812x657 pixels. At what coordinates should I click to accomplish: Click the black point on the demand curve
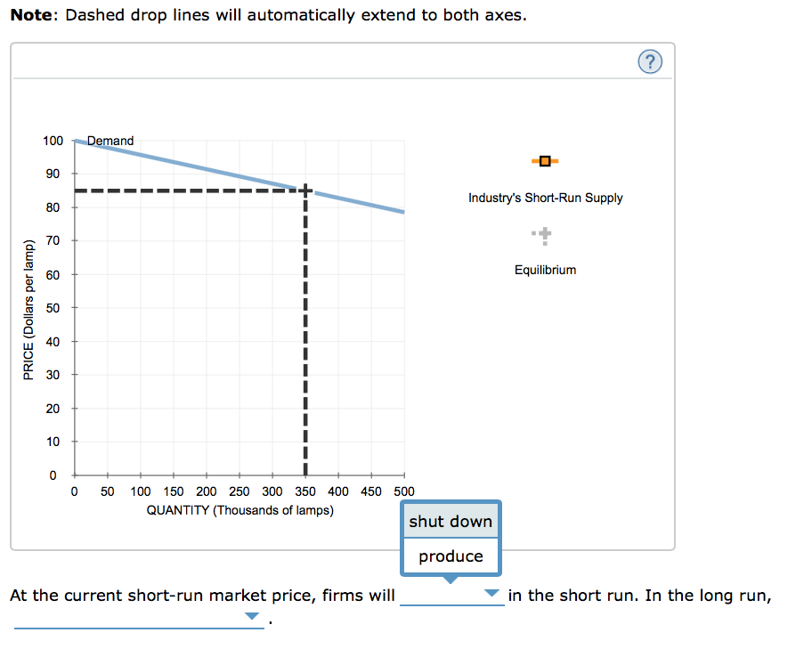[x=306, y=189]
